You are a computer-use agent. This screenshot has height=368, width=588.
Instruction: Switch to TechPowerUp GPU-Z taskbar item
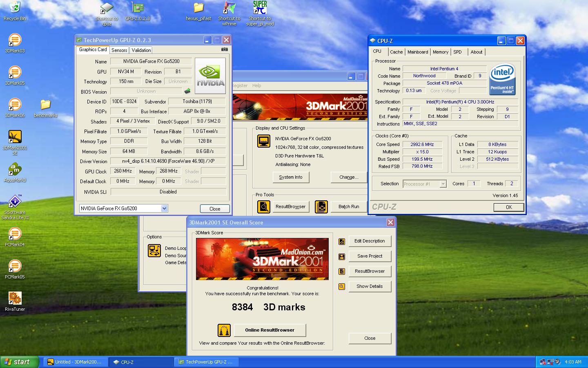click(x=207, y=362)
